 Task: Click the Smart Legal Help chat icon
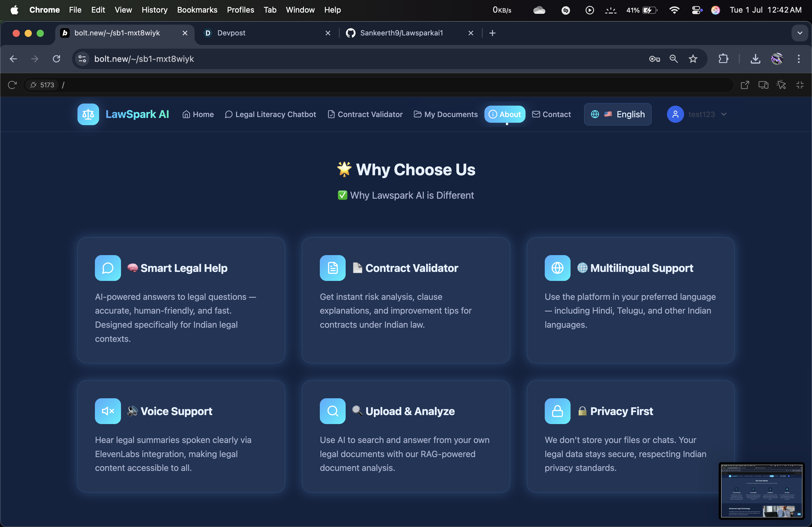pyautogui.click(x=108, y=268)
